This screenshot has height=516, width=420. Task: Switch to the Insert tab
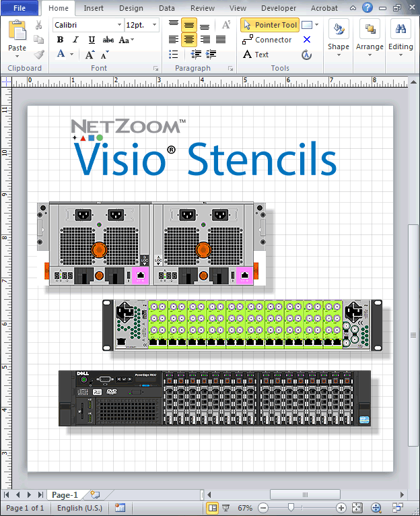click(x=94, y=8)
